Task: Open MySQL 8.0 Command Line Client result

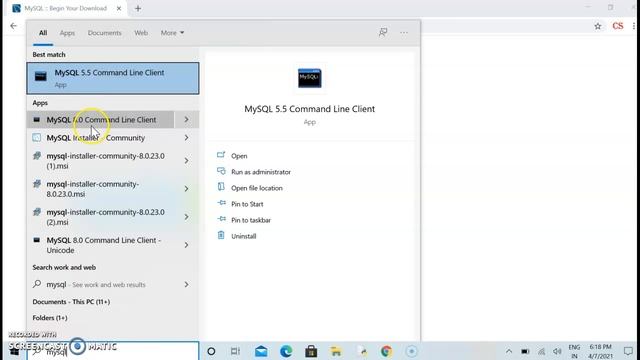Action: (x=100, y=120)
